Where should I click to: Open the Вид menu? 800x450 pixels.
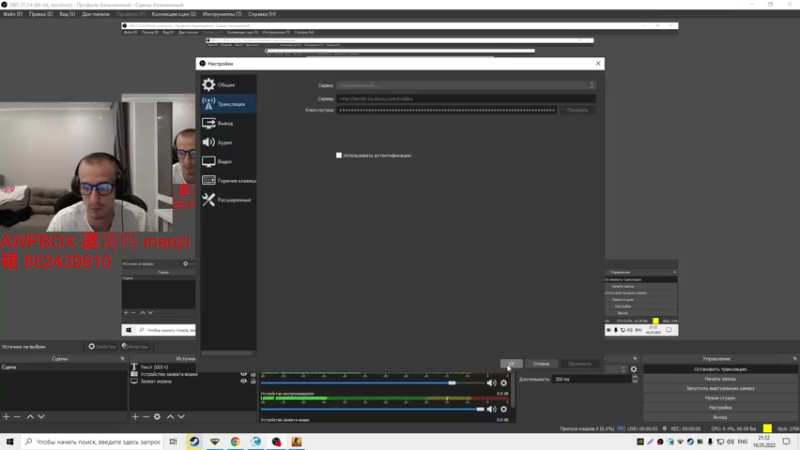click(x=67, y=14)
